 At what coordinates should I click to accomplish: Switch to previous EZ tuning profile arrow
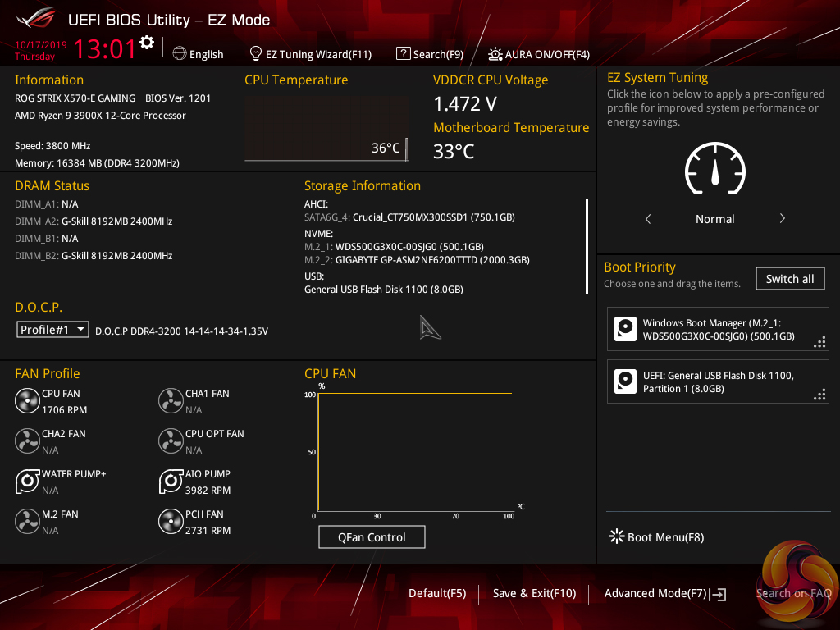(x=648, y=218)
